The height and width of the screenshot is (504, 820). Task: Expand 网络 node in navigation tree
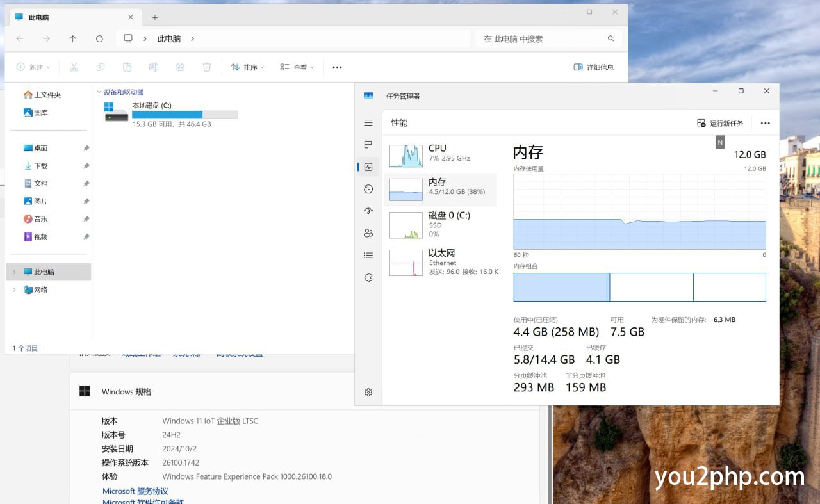[x=15, y=290]
